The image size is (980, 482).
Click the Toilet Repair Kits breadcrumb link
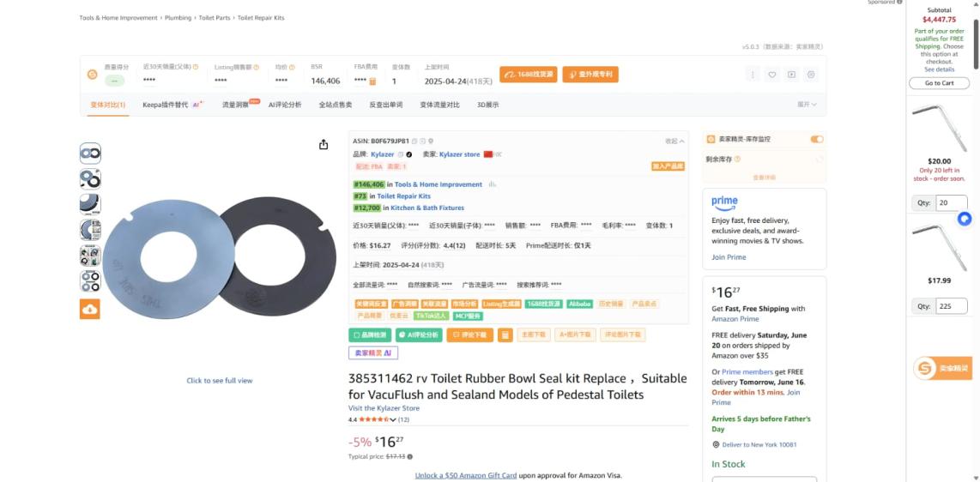click(x=261, y=18)
